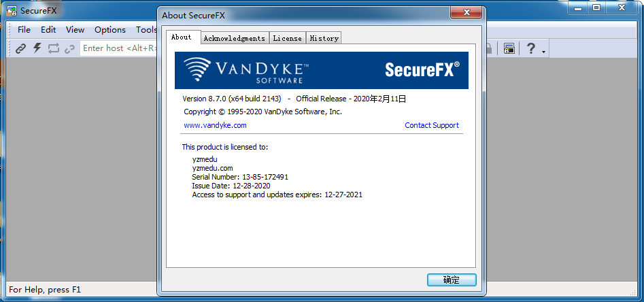Open the Options menu
Viewport: 644px width, 302px height.
click(x=110, y=29)
